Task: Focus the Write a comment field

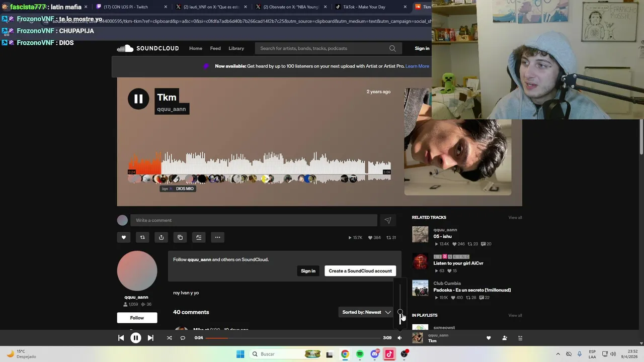Action: tap(254, 220)
